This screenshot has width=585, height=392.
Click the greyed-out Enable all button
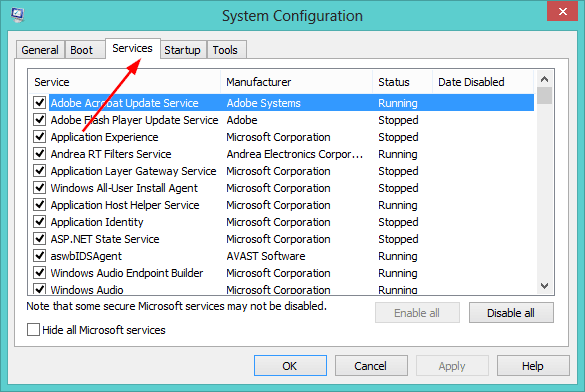[x=417, y=313]
